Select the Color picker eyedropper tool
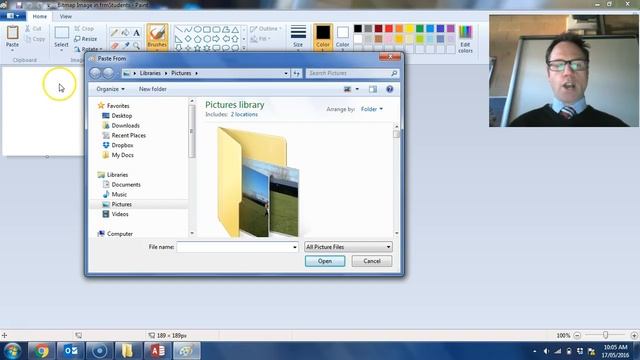Image resolution: width=640 pixels, height=360 pixels. point(125,45)
